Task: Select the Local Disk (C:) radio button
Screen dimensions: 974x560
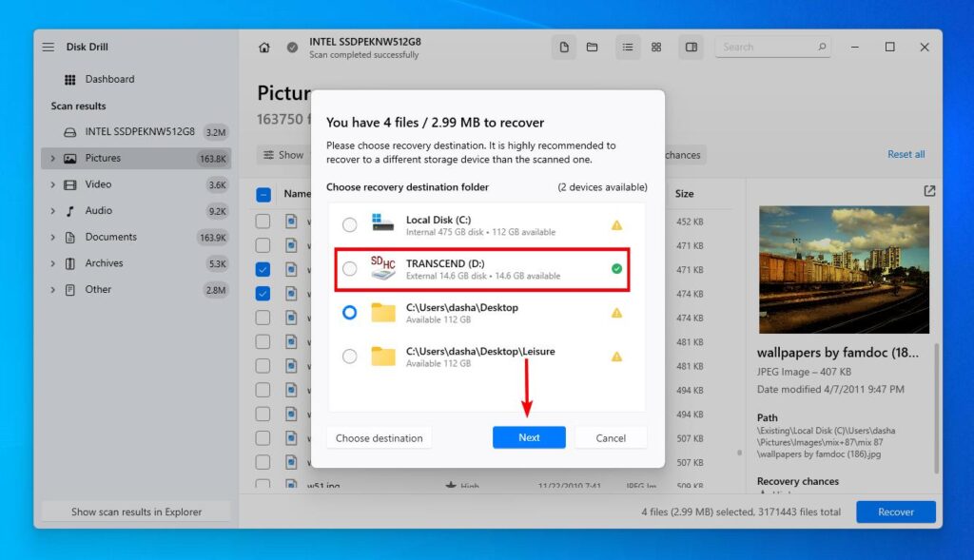Action: click(x=349, y=224)
